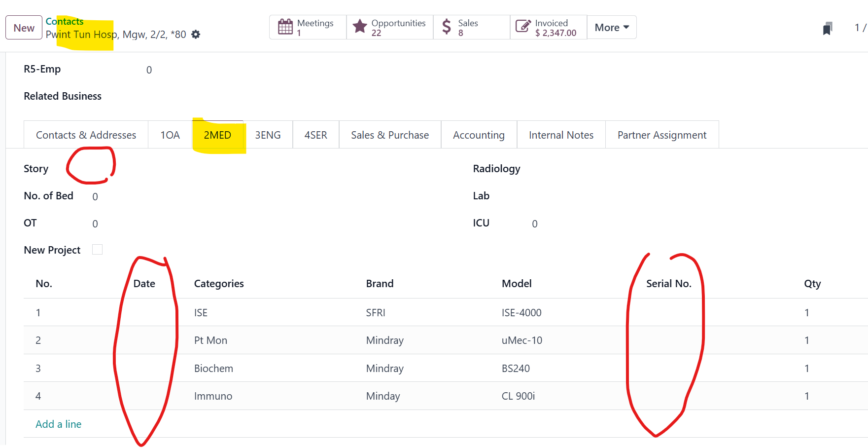Click the Add a line link
This screenshot has width=868, height=448.
coord(59,424)
